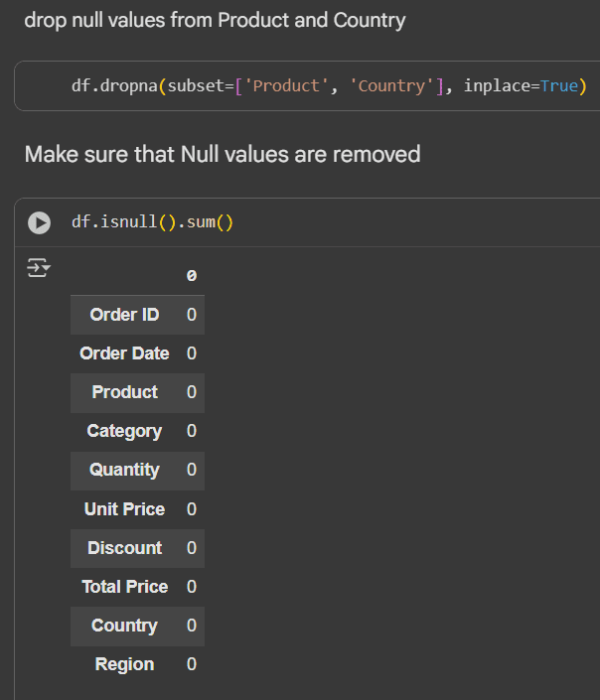Viewport: 600px width, 700px height.
Task: Click the Order Date row label
Action: (x=124, y=353)
